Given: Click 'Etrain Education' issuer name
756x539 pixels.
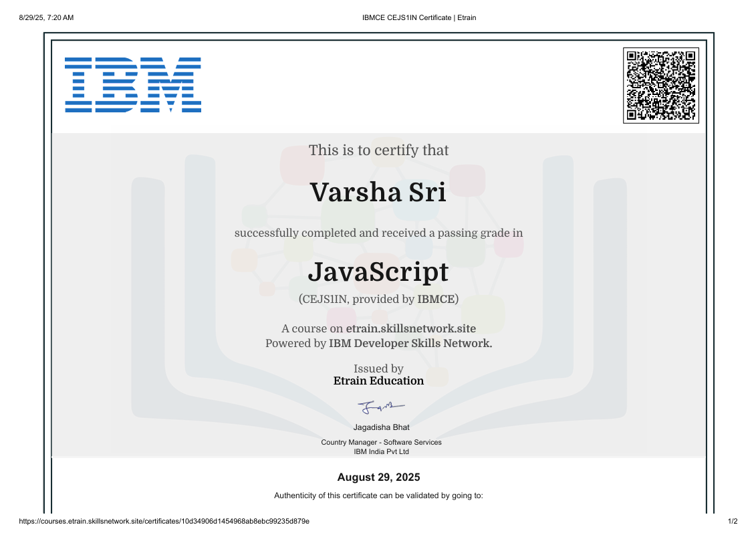Looking at the screenshot, I should point(378,381).
